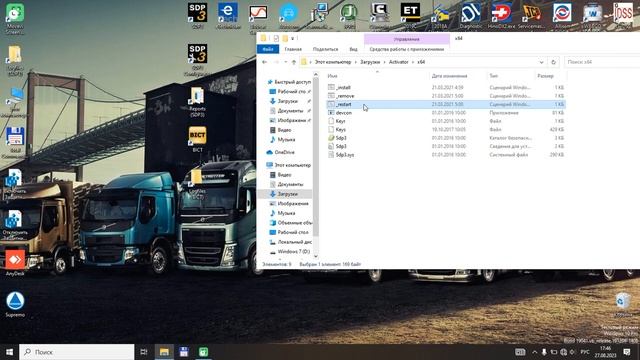Open the ET desktop shortcut
This screenshot has width=640, height=360.
pos(410,16)
